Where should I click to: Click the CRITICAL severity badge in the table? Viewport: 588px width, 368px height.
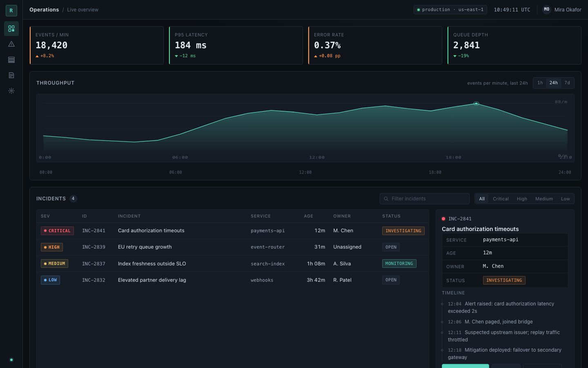57,231
